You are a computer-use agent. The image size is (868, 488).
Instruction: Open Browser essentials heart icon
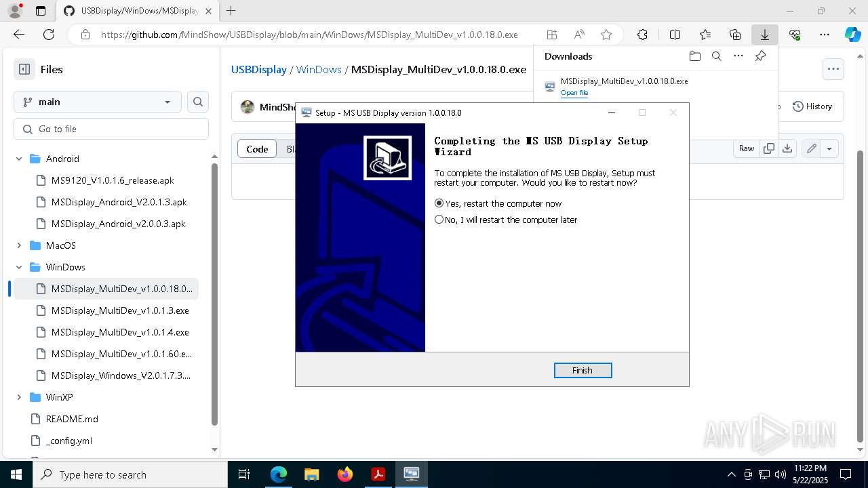point(795,35)
